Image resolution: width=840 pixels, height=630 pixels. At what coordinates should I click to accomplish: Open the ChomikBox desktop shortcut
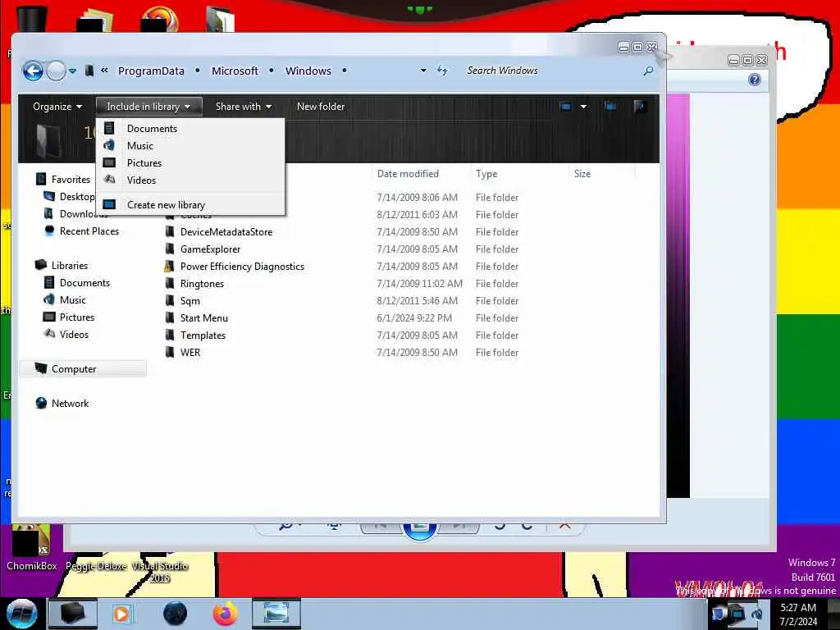(x=31, y=548)
